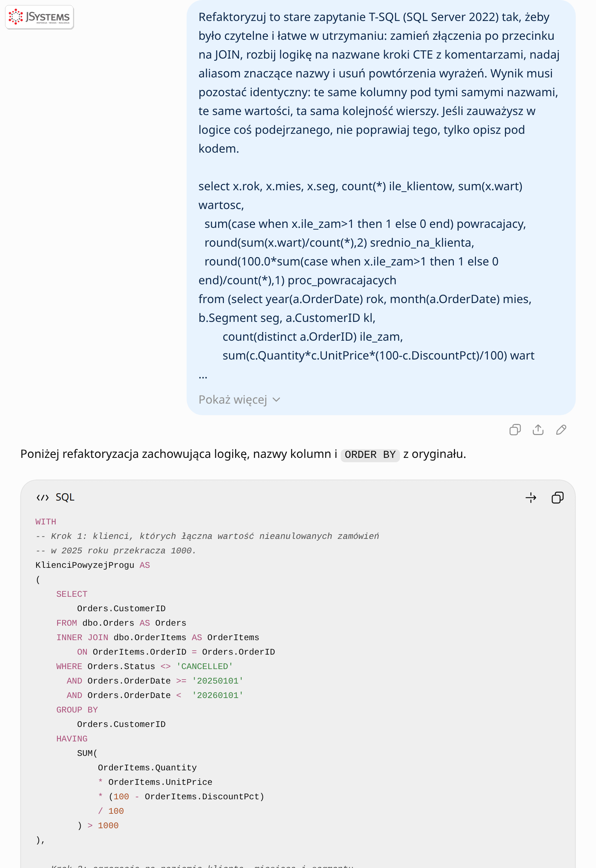Click the KlienciPowyzejProgu CTE name
This screenshot has height=868, width=596.
(85, 565)
